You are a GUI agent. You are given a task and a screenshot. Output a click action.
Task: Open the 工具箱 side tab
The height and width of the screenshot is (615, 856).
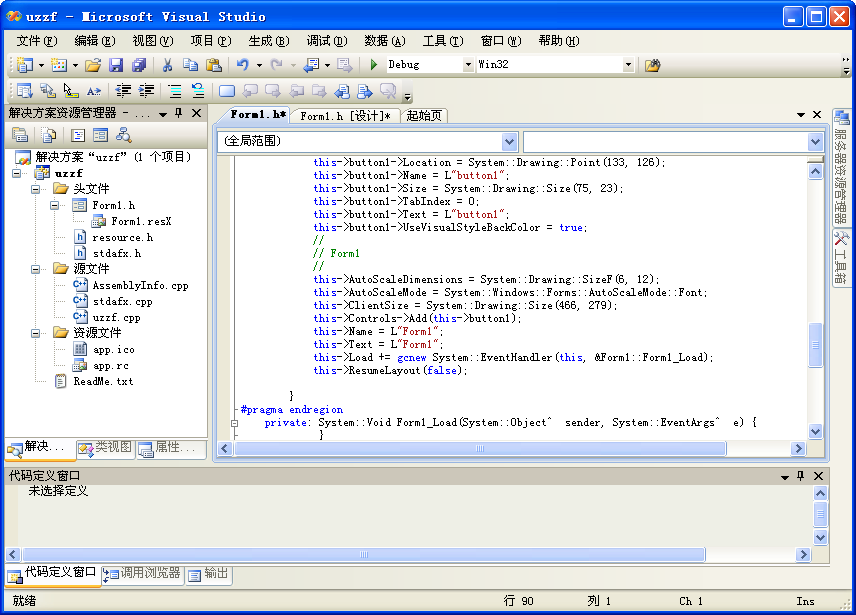coord(841,258)
